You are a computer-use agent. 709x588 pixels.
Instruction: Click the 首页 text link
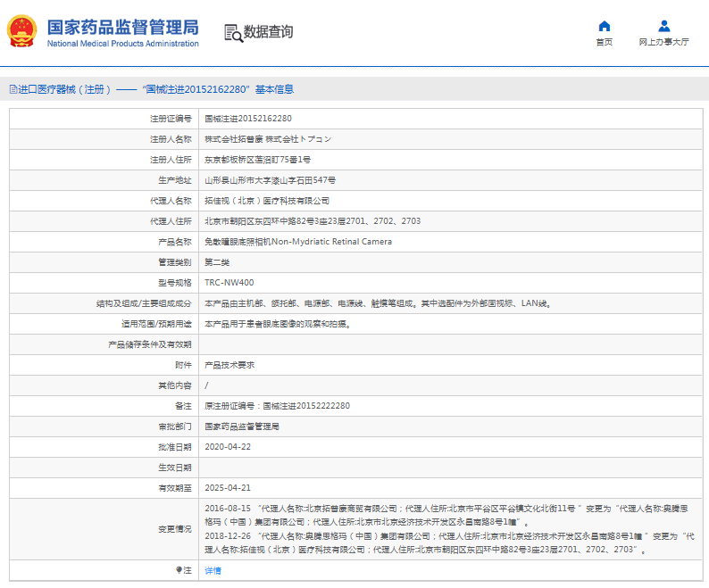[x=605, y=42]
